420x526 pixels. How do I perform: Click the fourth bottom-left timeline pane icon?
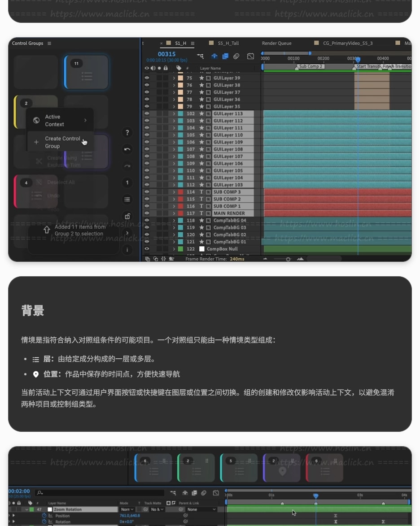tap(171, 259)
